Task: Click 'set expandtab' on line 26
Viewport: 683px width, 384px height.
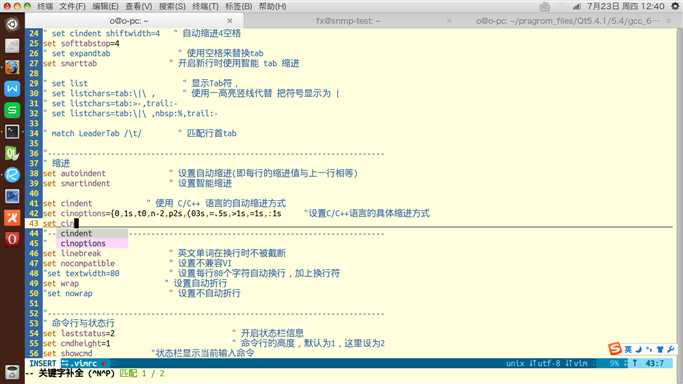Action: pyautogui.click(x=81, y=53)
